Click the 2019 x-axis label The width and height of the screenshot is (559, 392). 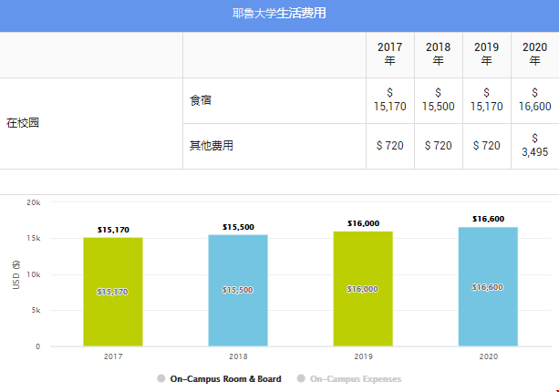click(363, 356)
